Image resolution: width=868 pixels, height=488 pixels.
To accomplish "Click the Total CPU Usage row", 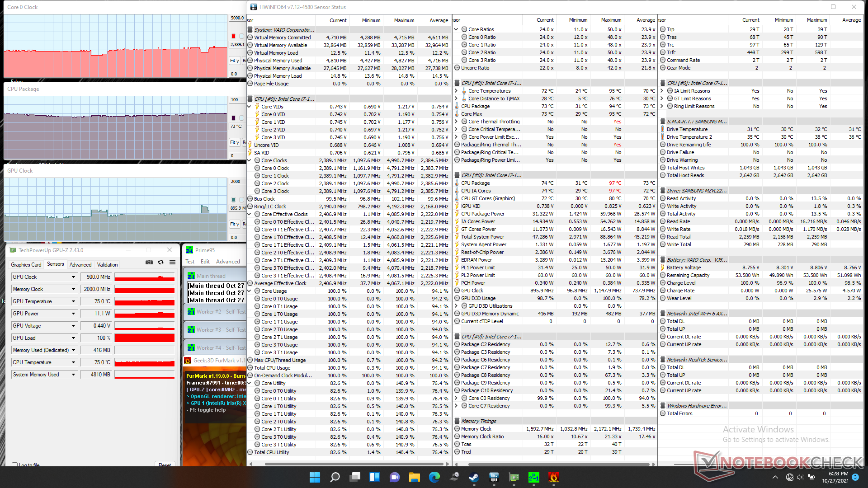I will click(x=348, y=368).
